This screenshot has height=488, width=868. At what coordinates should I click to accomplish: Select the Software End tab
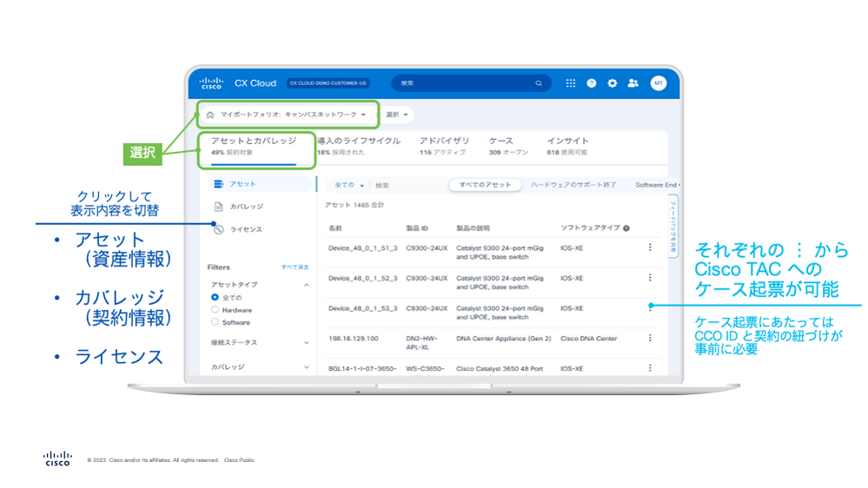(x=657, y=185)
